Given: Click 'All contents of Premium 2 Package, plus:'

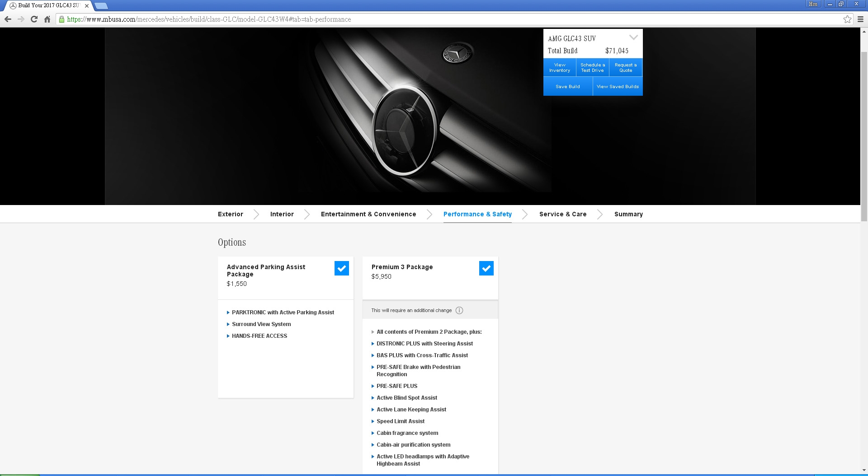Looking at the screenshot, I should click(429, 332).
